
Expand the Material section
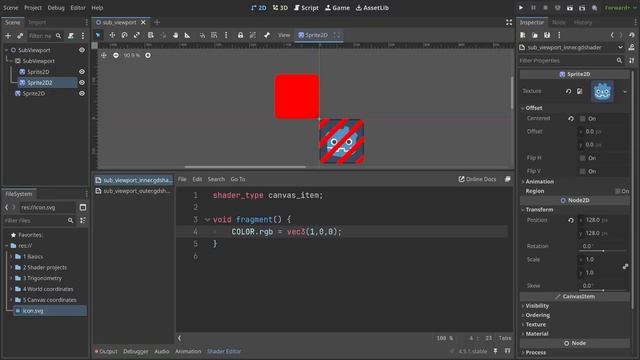[537, 334]
